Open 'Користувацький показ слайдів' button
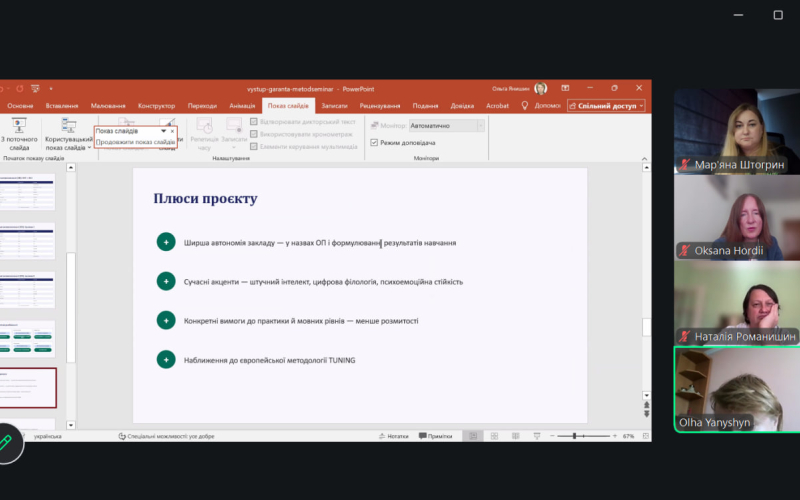800x500 pixels. tap(68, 134)
